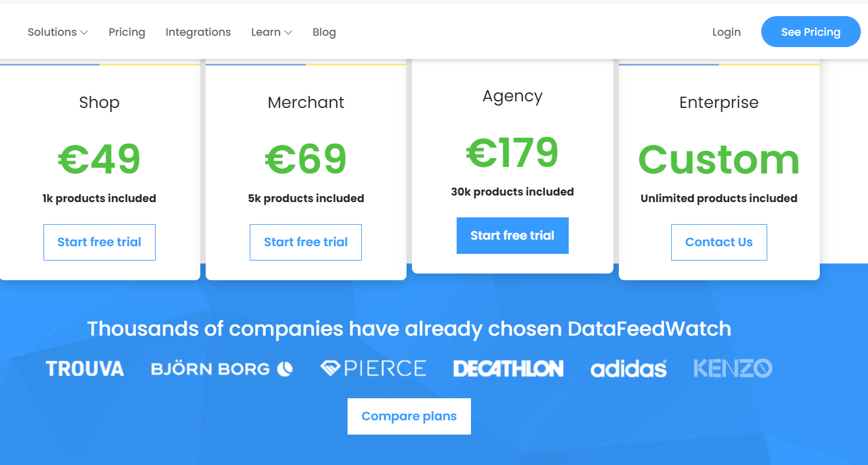Click the Kenzo logo
The width and height of the screenshot is (868, 465).
click(733, 368)
